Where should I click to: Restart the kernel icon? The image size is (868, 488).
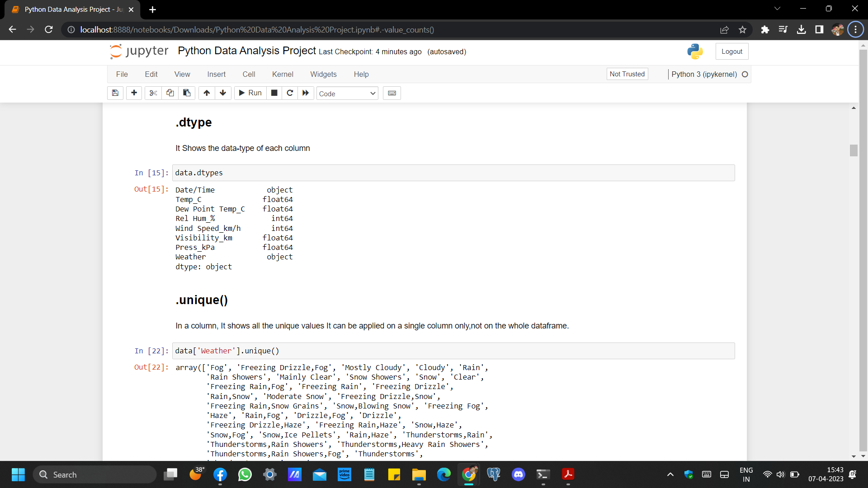coord(290,93)
